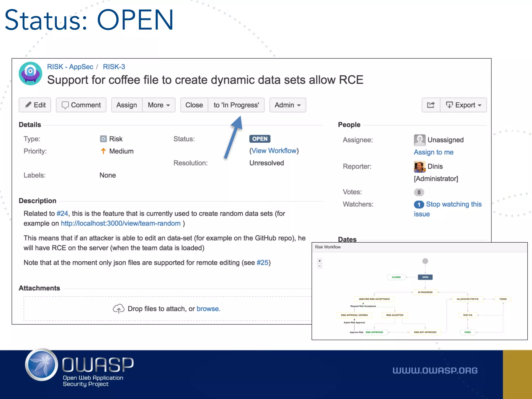Screen dimensions: 532x399
Task: Click the Edit button
Action: coord(35,105)
